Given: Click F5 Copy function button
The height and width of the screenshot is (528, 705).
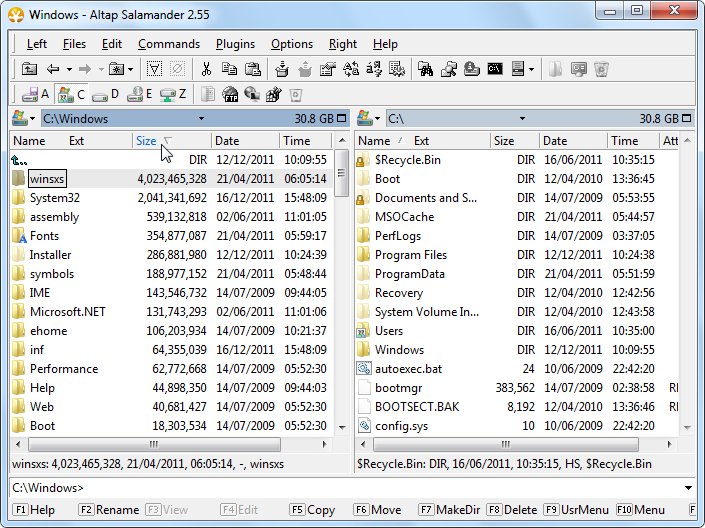Looking at the screenshot, I should [x=312, y=510].
